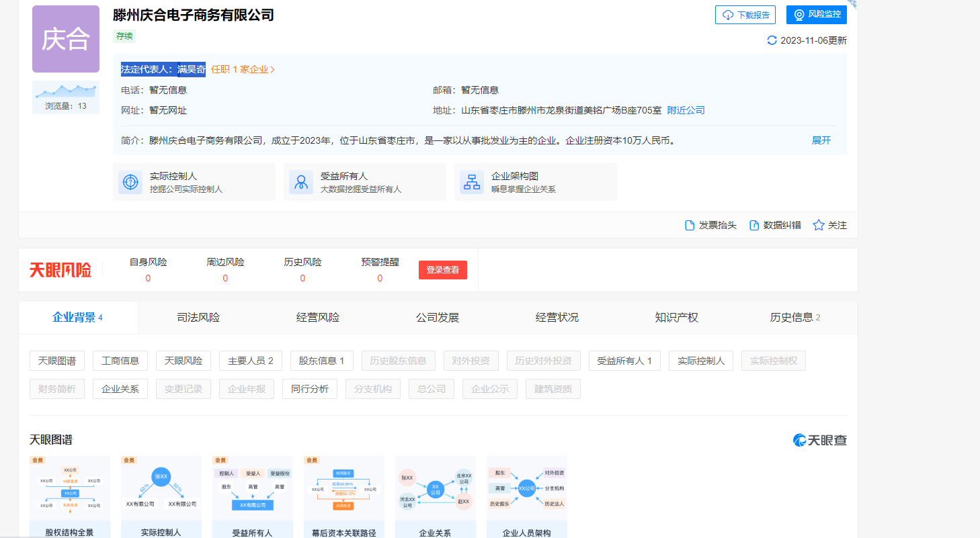980x538 pixels.
Task: Click the refresh icon beside update date
Action: (x=772, y=40)
